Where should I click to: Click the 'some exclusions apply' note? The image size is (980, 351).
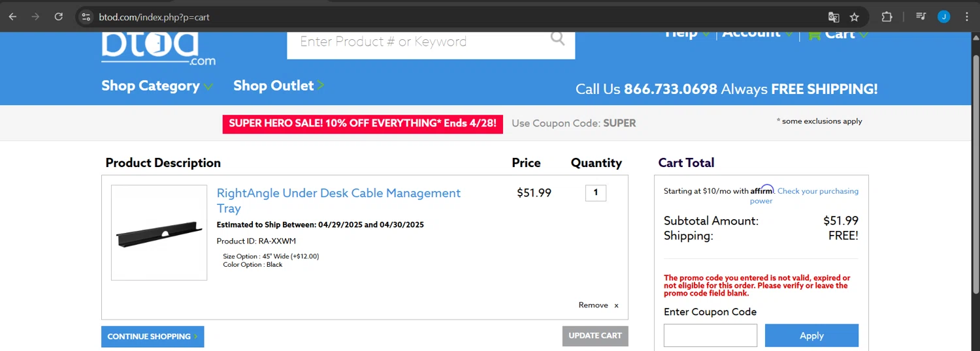819,121
